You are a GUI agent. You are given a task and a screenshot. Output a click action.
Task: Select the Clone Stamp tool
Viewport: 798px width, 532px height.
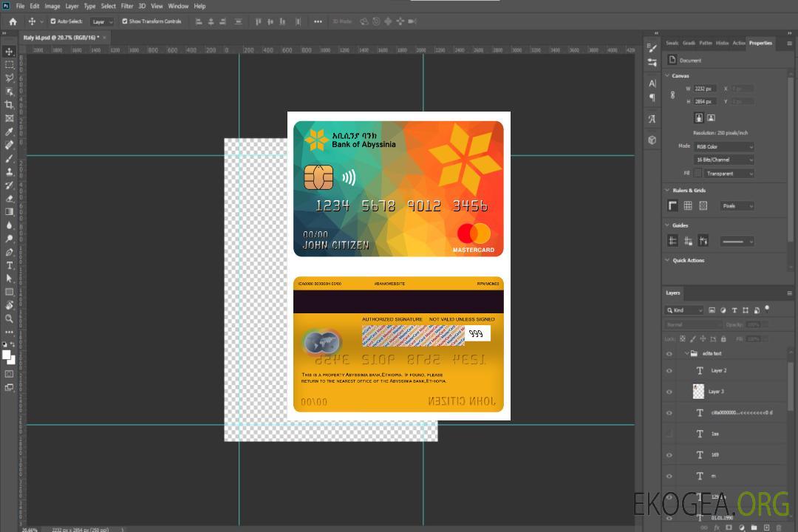pos(9,171)
